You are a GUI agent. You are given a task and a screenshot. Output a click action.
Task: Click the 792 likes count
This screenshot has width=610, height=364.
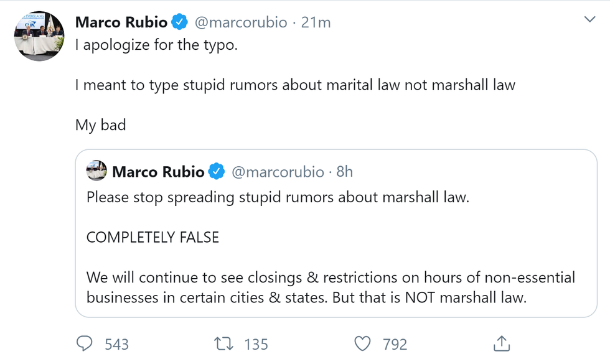click(395, 344)
